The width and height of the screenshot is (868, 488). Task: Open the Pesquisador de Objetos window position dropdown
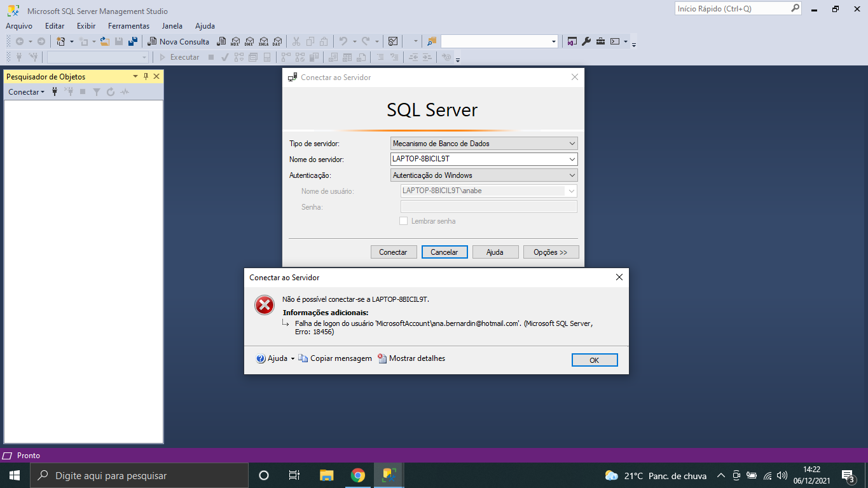pyautogui.click(x=135, y=76)
